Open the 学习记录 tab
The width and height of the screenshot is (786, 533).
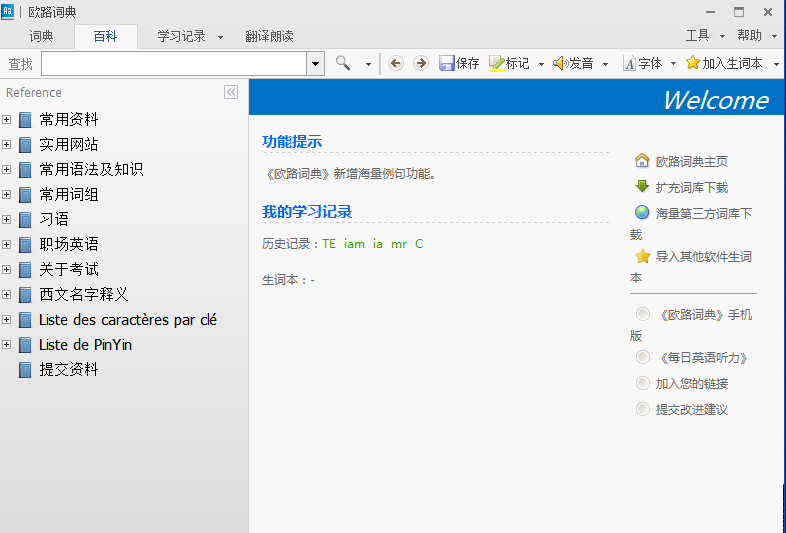181,36
